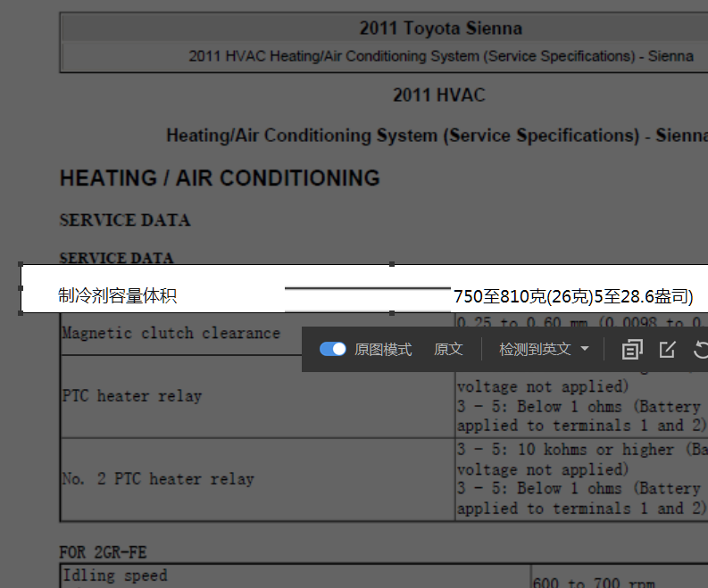Image resolution: width=708 pixels, height=588 pixels.
Task: Click the translated text 制冷剂容量体积
Action: tap(117, 296)
